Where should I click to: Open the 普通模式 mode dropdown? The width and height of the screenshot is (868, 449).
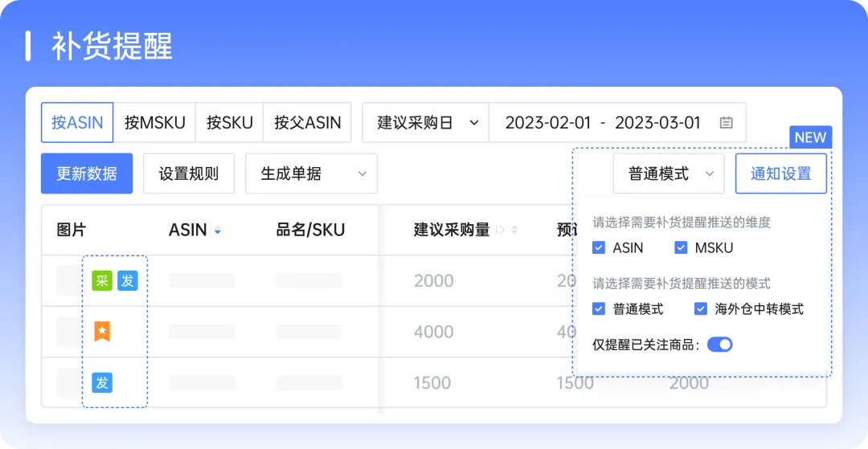[669, 173]
